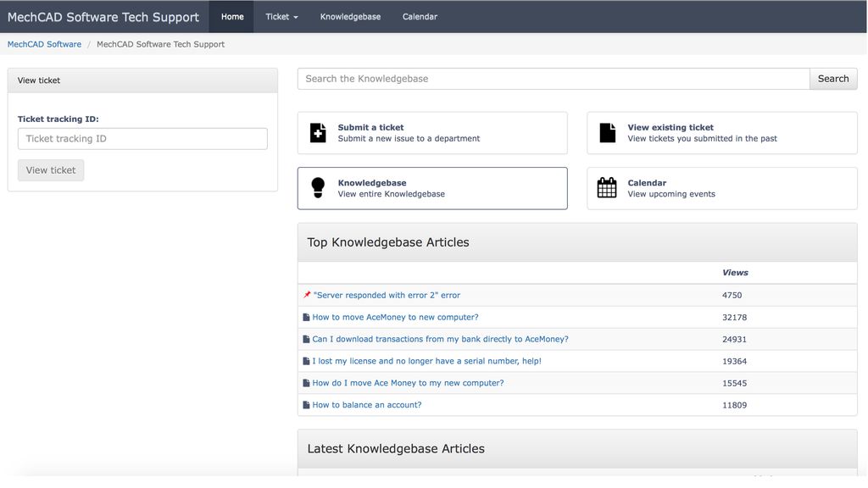Open article about downloading bank transactions
Viewport: 868px width, 488px height.
pos(440,339)
